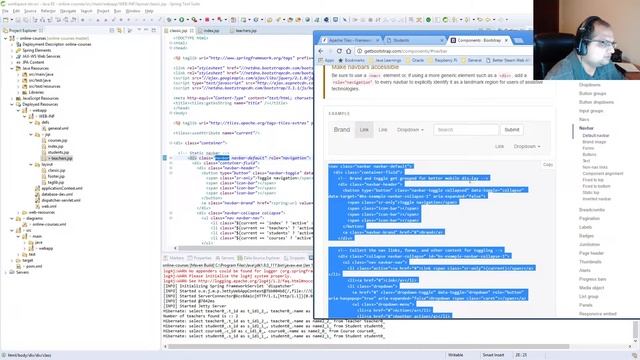Click Jumbotron in Bootstrap sidebar
This screenshot has height=360, width=640.
tap(589, 244)
